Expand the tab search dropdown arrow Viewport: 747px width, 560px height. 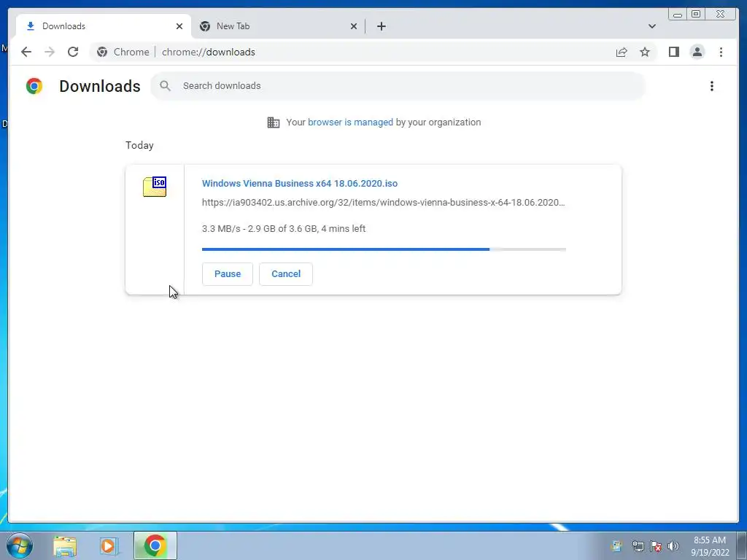[x=651, y=26]
